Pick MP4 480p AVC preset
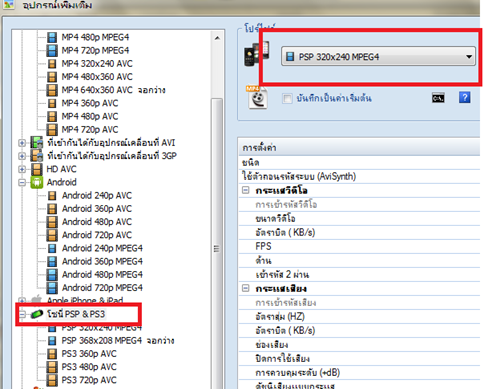 (x=90, y=116)
